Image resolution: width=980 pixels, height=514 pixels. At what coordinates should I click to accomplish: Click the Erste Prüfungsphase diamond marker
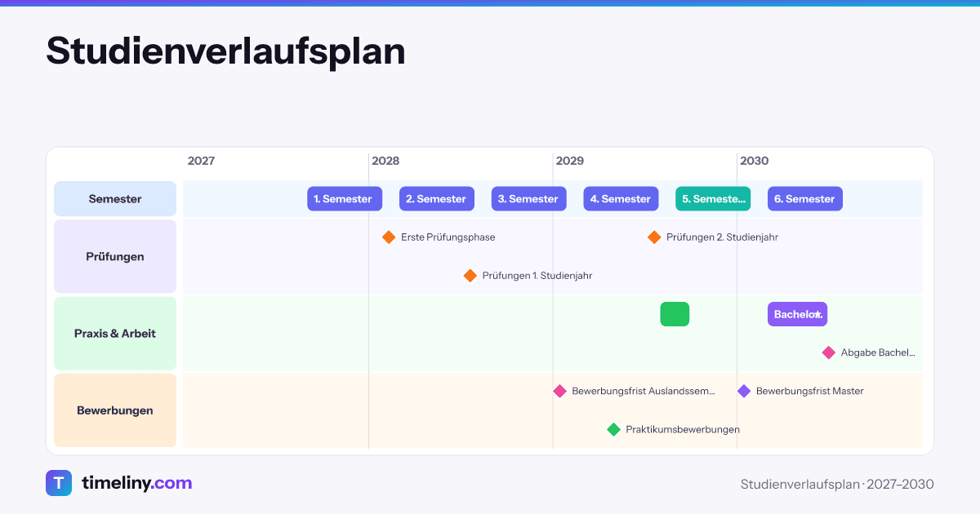click(x=389, y=237)
